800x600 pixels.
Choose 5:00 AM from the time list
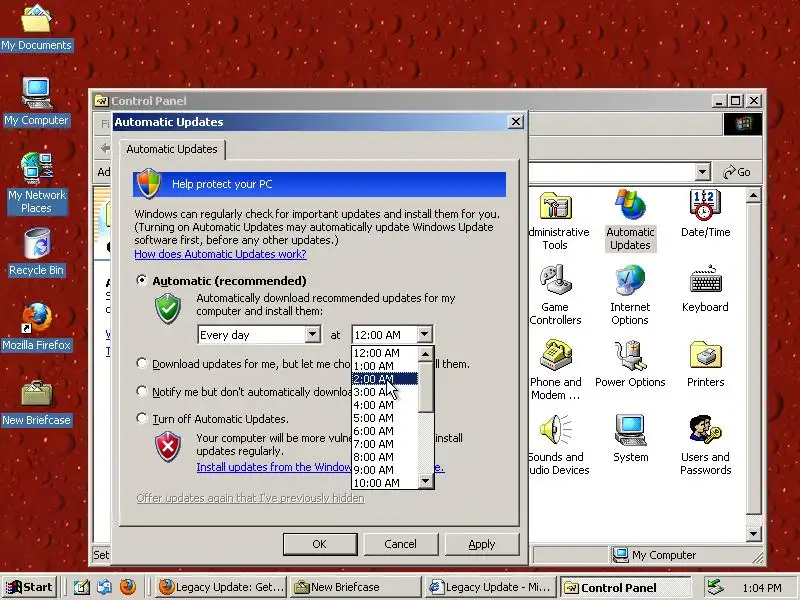(x=385, y=418)
